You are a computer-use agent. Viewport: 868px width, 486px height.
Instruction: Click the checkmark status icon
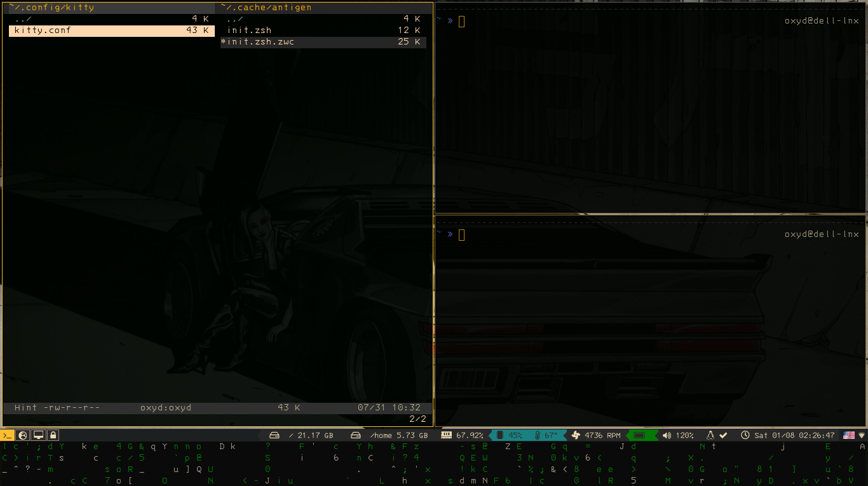click(723, 435)
